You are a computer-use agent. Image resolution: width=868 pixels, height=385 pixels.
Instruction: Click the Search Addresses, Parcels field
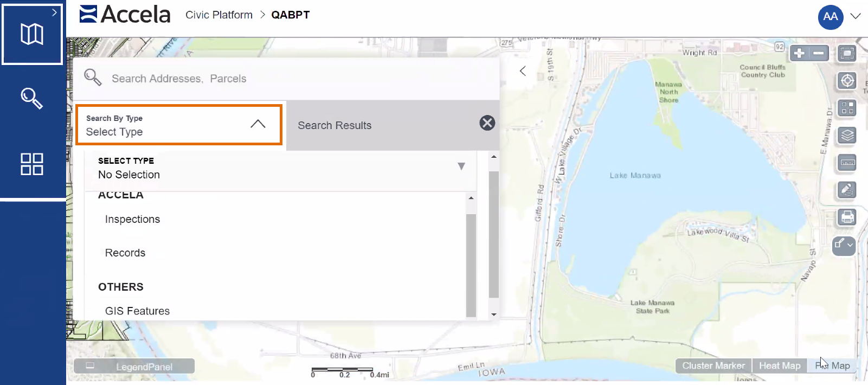[x=293, y=79]
